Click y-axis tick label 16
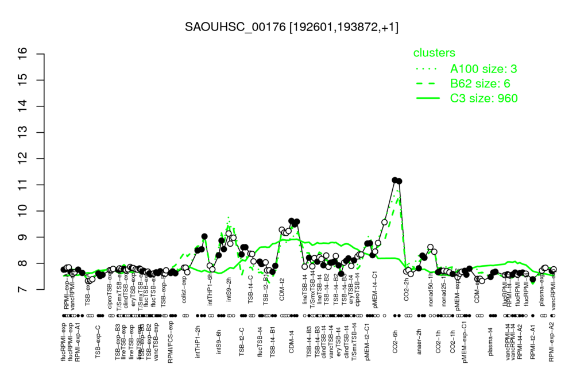Screen dimensions: 588x368 point(22,54)
